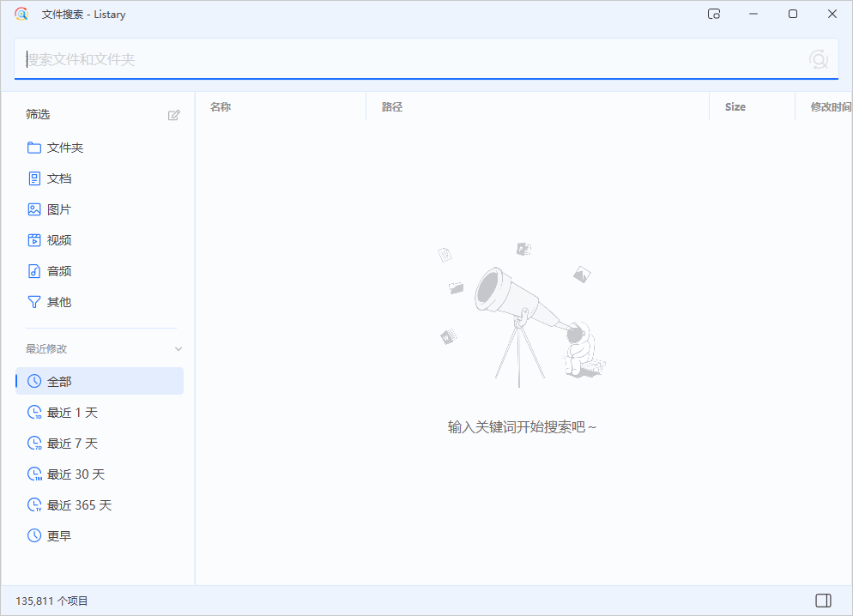853x616 pixels.
Task: Click the 视频 video filter icon
Action: coord(34,239)
